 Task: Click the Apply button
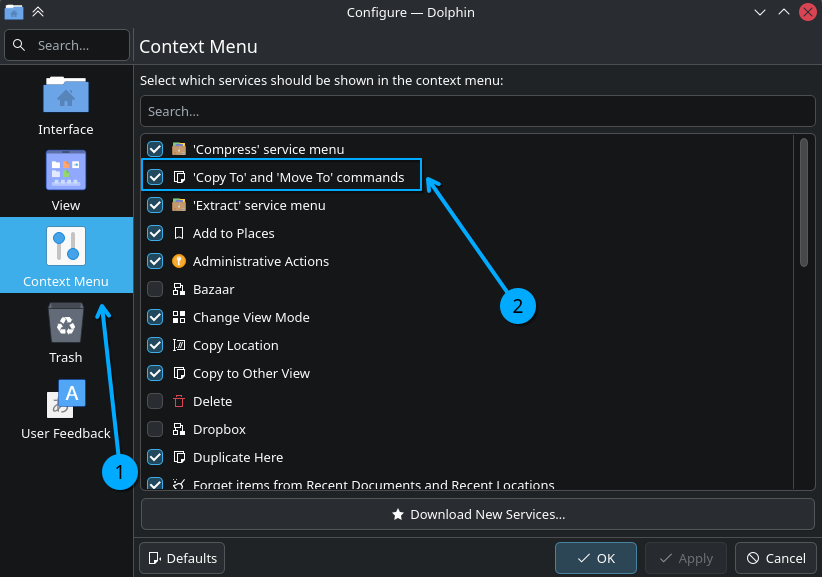click(x=686, y=558)
